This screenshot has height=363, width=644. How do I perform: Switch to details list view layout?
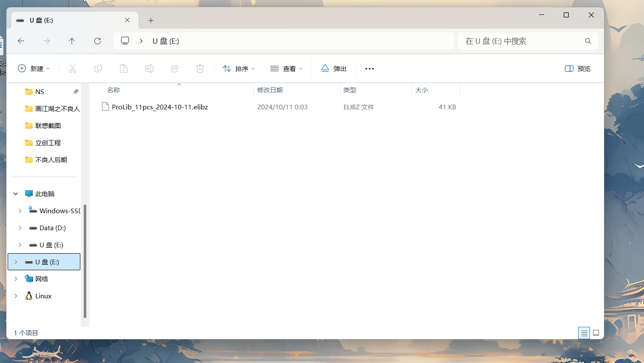[x=584, y=333]
